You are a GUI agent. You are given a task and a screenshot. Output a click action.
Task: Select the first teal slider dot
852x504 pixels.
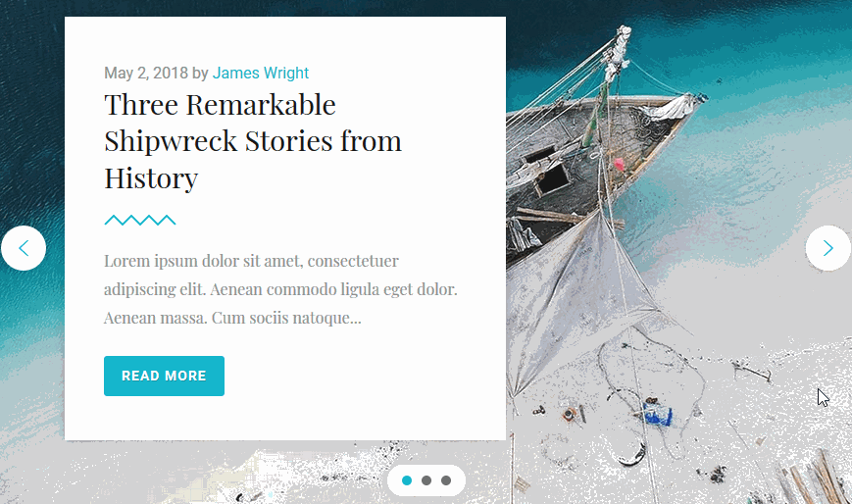407,480
